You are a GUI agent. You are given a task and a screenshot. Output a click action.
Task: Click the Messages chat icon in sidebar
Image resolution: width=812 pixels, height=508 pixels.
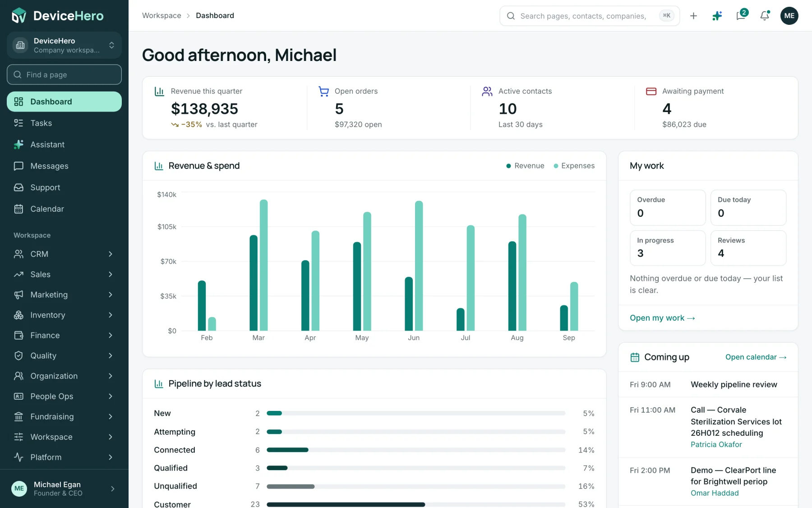point(18,166)
